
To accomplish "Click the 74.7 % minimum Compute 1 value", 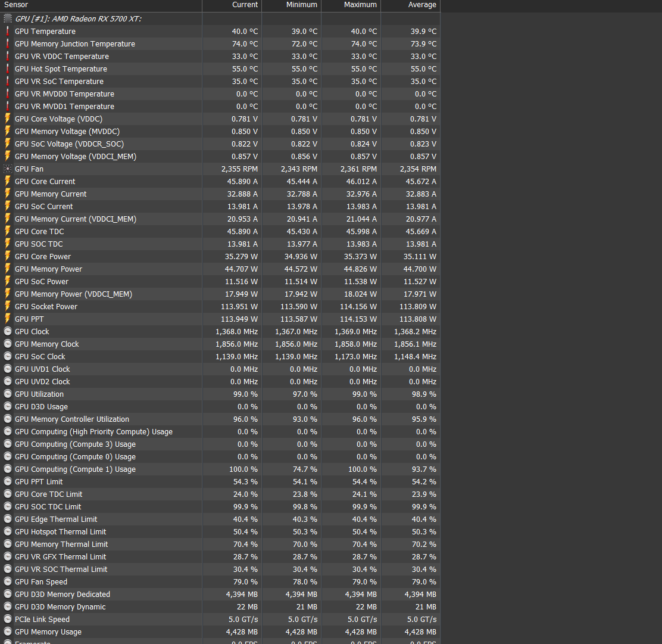I will tap(305, 469).
